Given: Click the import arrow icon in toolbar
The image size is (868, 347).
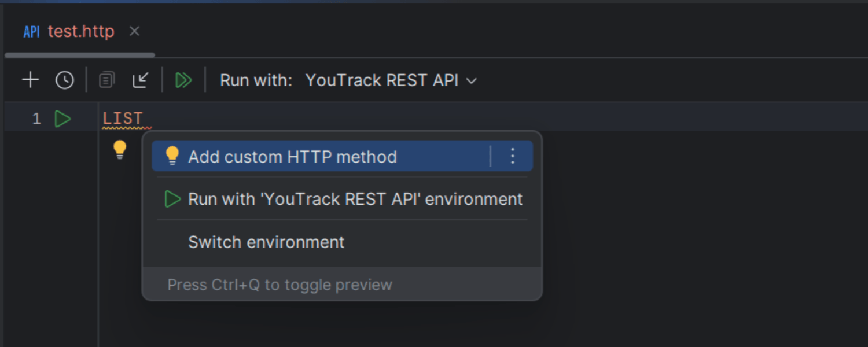Looking at the screenshot, I should click(140, 80).
